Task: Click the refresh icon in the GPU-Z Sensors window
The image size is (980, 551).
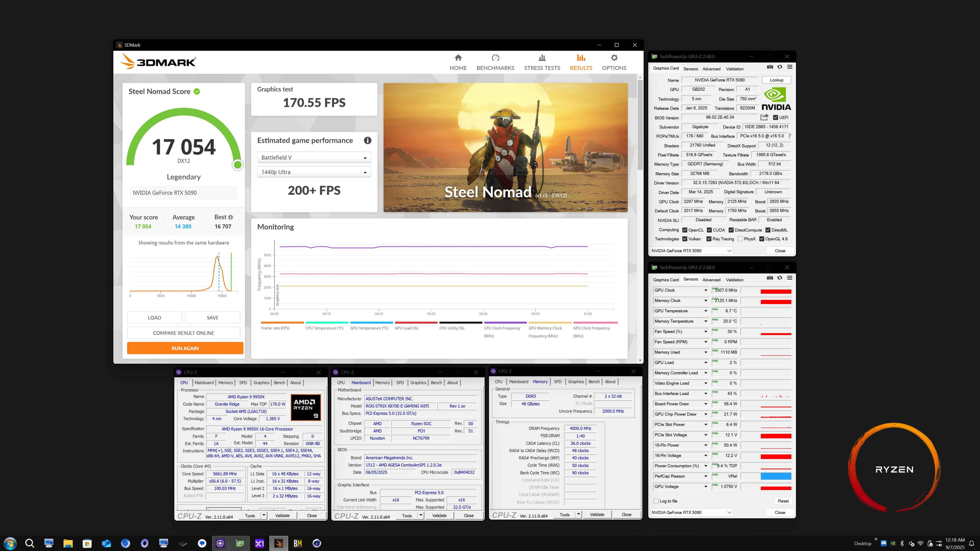Action: 780,278
